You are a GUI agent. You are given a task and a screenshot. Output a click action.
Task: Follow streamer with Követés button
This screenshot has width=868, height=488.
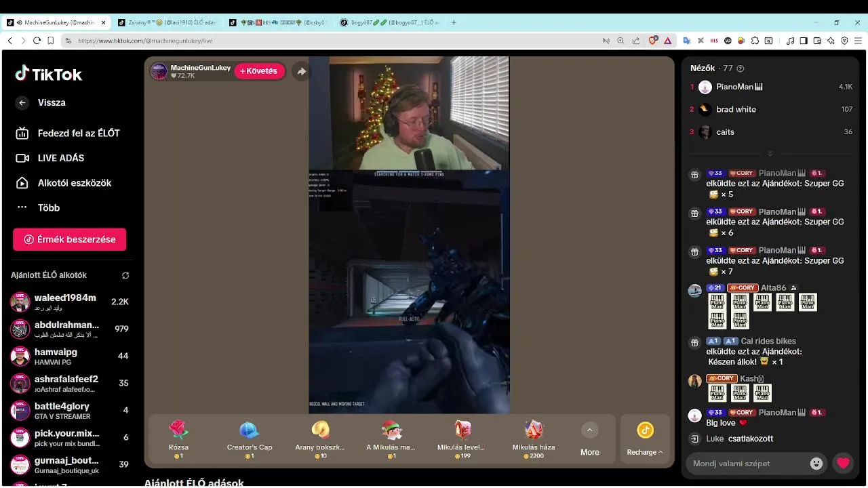pos(259,71)
